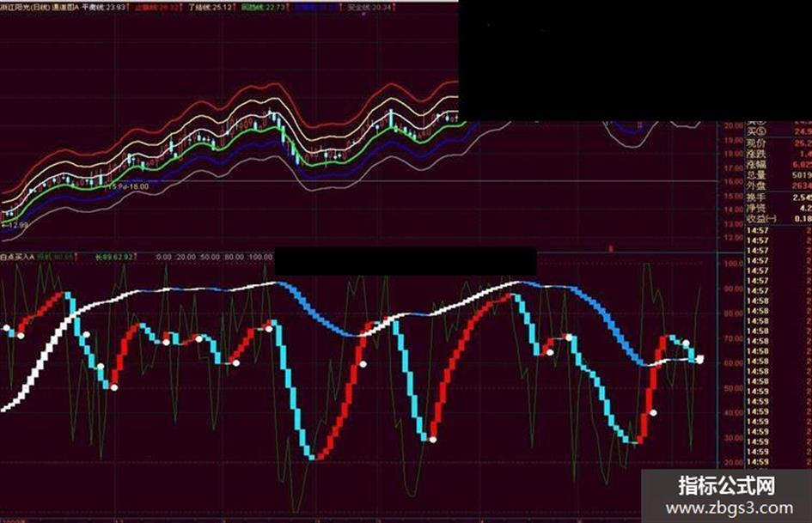Select the 换手 turnover row
Viewport: 812px width, 523px height.
click(778, 198)
